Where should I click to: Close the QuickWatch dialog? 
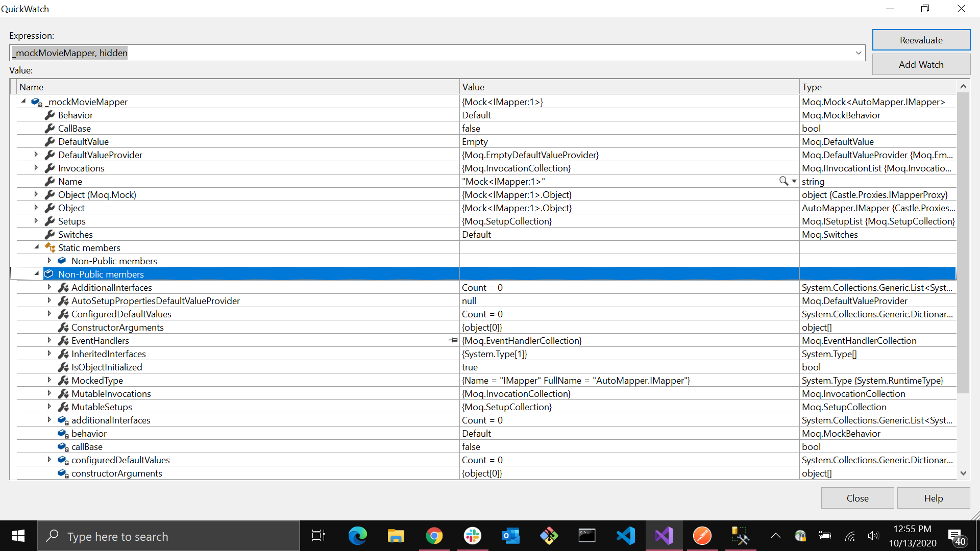pos(857,498)
